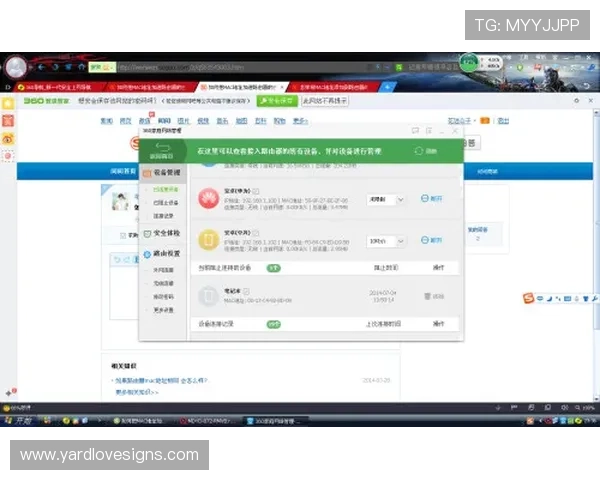Click the browser address bar

point(241,67)
